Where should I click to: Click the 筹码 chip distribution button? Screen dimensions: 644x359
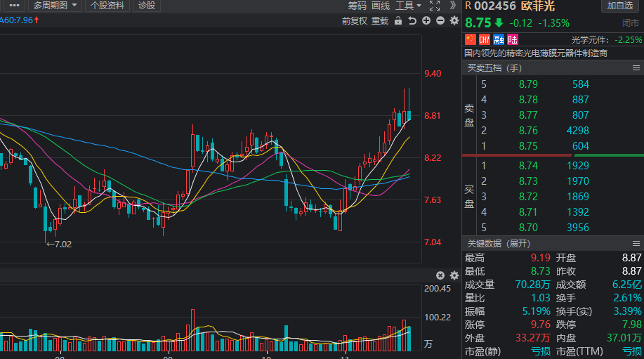coord(357,6)
